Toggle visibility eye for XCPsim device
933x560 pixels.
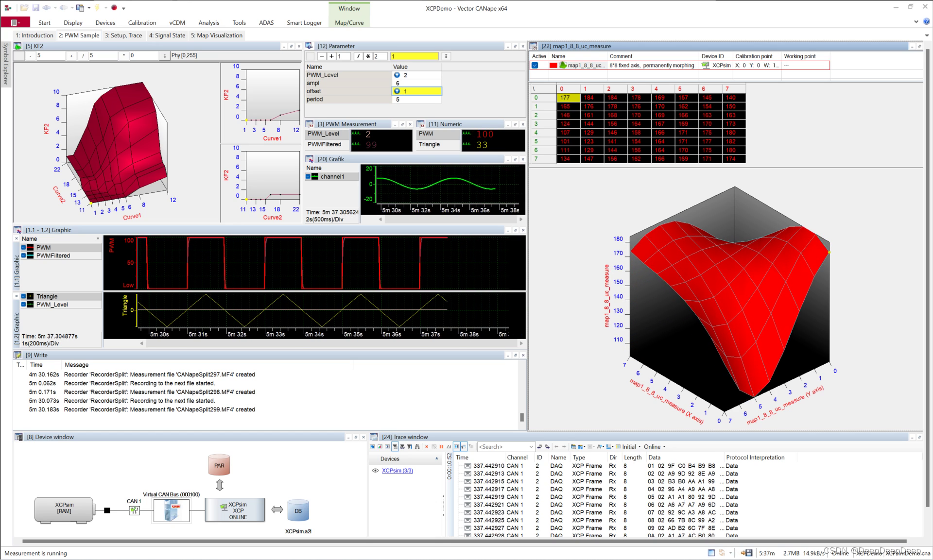click(x=375, y=471)
